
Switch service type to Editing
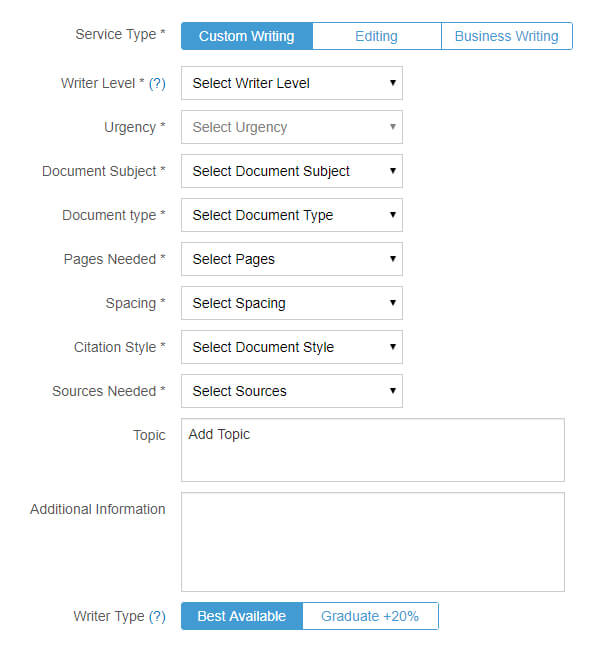tap(377, 36)
